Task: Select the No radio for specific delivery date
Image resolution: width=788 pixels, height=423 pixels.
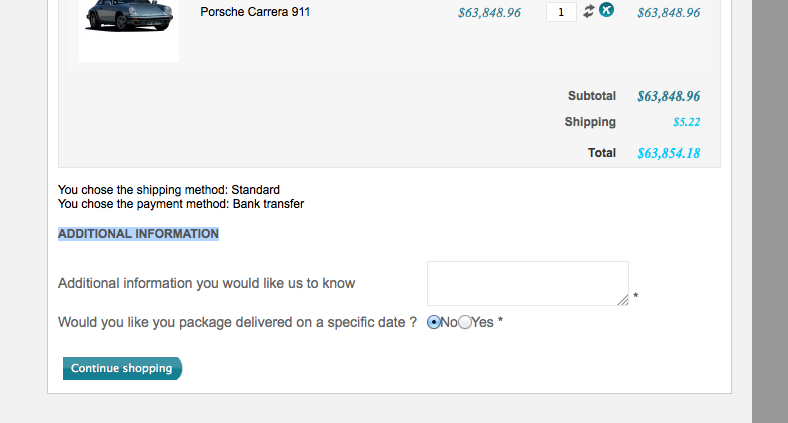Action: (434, 322)
